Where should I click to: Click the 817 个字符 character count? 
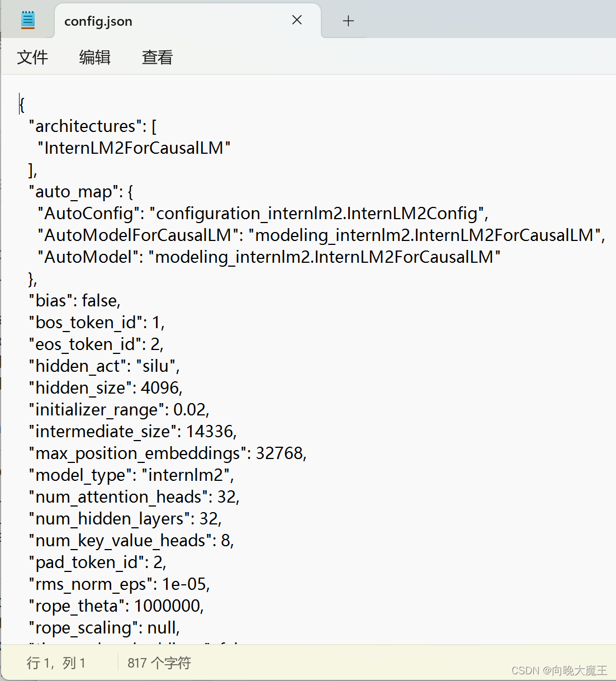pyautogui.click(x=159, y=663)
